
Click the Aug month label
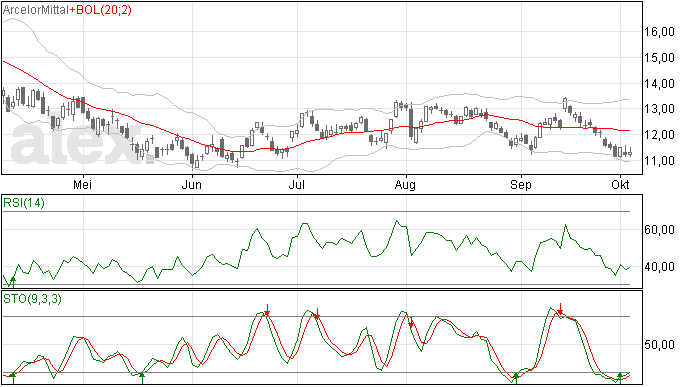coord(405,184)
